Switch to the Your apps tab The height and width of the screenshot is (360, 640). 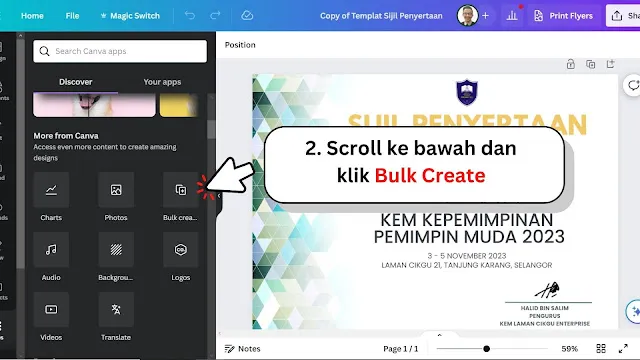162,82
